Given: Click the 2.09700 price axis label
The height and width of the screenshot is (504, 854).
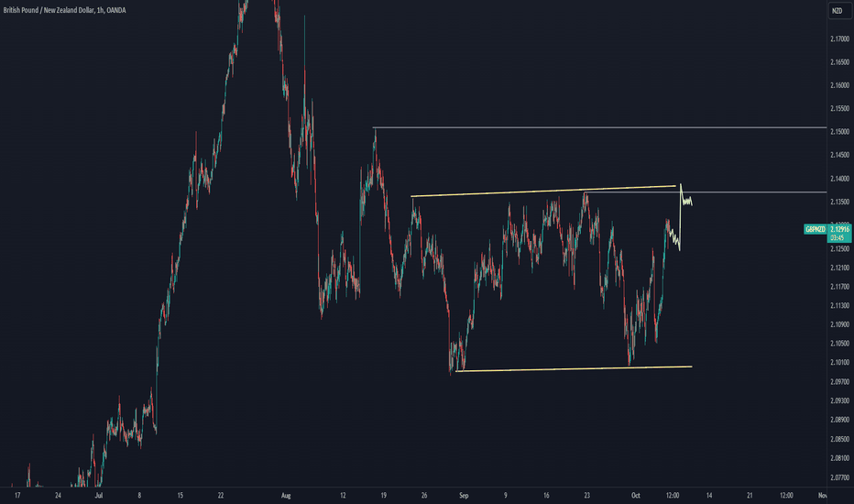Looking at the screenshot, I should [839, 382].
